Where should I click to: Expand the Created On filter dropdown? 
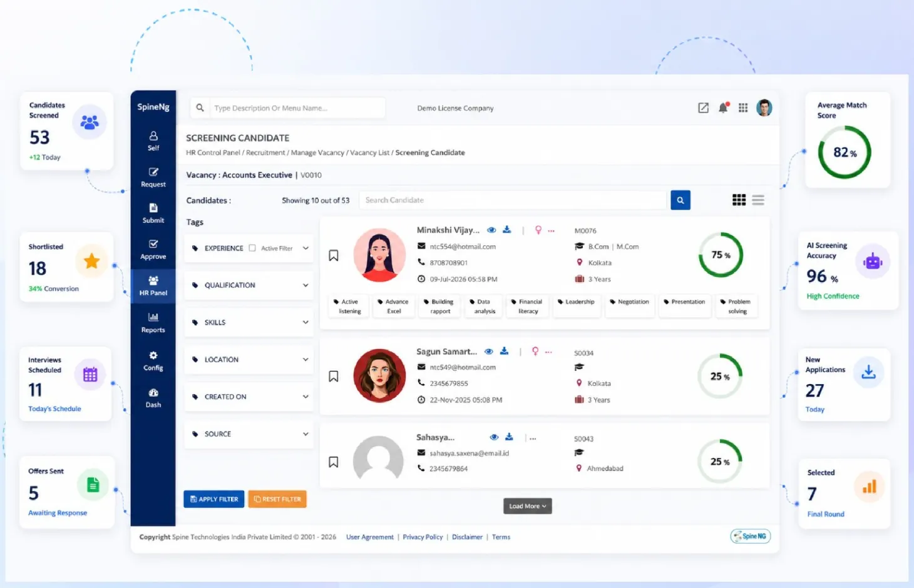306,397
